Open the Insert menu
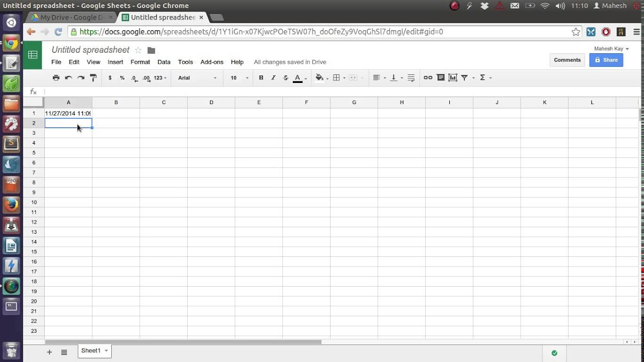644x362 pixels. click(x=115, y=62)
